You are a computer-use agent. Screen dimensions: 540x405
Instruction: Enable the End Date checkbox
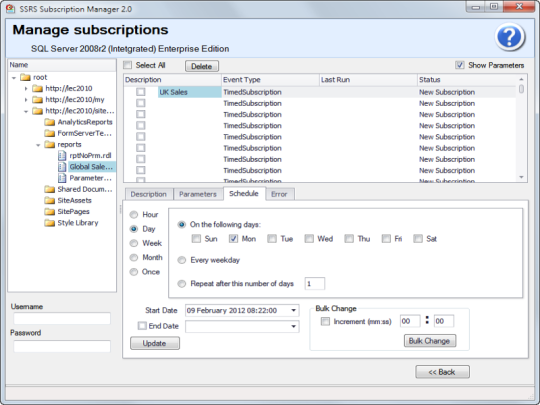pyautogui.click(x=142, y=326)
